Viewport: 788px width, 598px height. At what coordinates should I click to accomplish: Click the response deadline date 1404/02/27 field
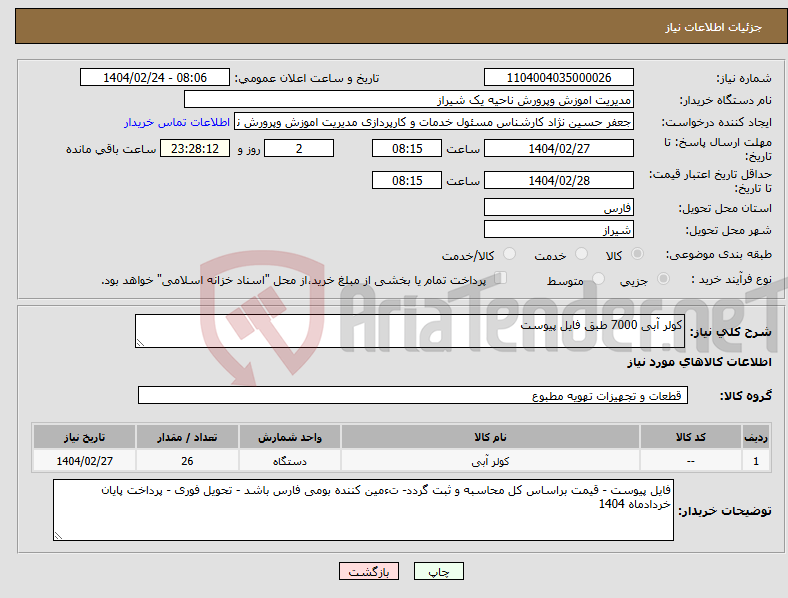pyautogui.click(x=558, y=148)
